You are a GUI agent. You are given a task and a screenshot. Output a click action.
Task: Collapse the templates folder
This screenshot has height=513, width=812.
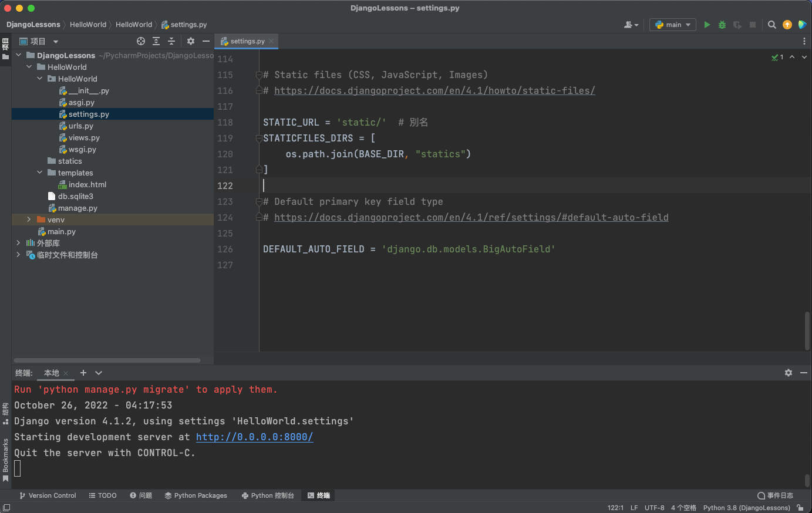[39, 173]
